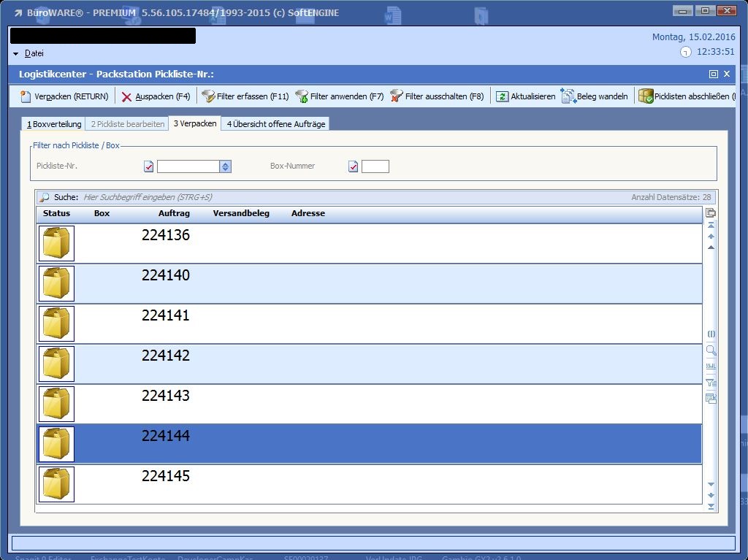Click the red X Auspacken (F4) icon

click(x=127, y=96)
